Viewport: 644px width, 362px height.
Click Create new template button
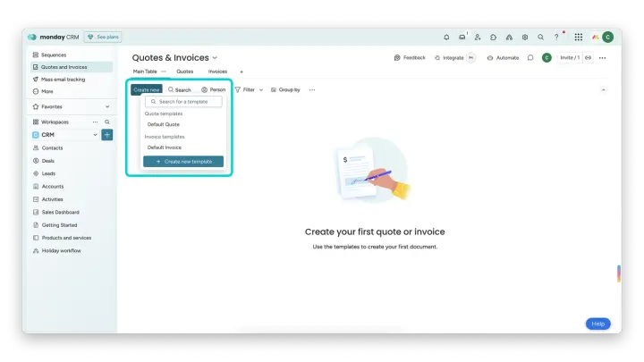[183, 162]
